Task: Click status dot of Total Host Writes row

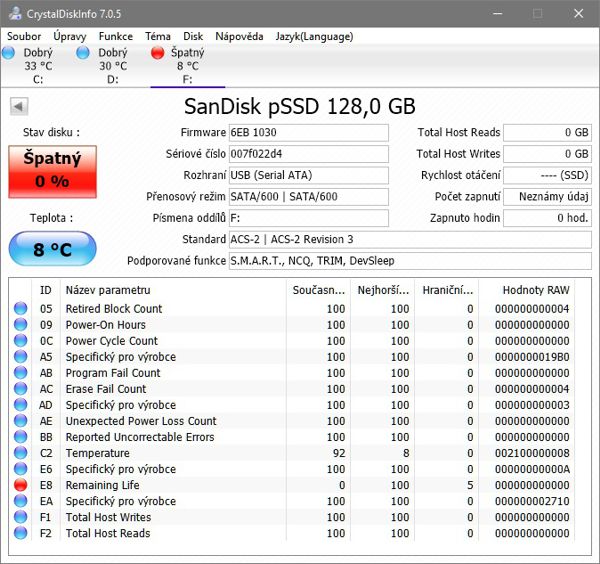Action: point(21,517)
